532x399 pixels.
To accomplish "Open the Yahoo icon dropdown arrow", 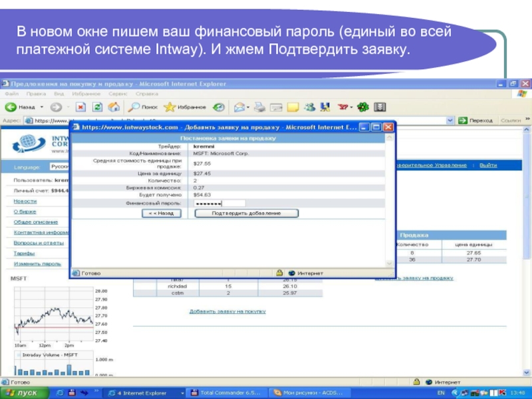I will (351, 107).
